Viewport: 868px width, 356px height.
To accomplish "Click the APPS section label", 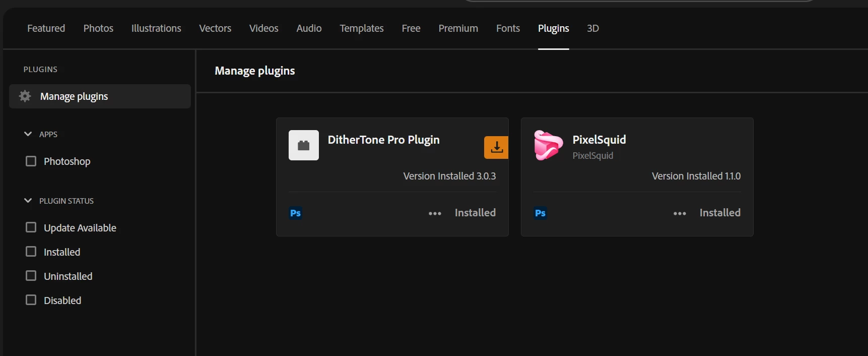I will [x=48, y=134].
